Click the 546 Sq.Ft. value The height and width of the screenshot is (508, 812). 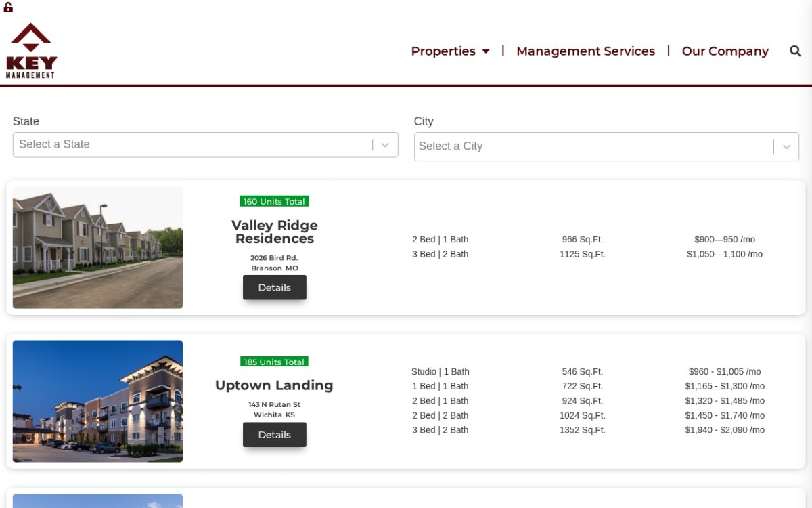click(x=583, y=371)
